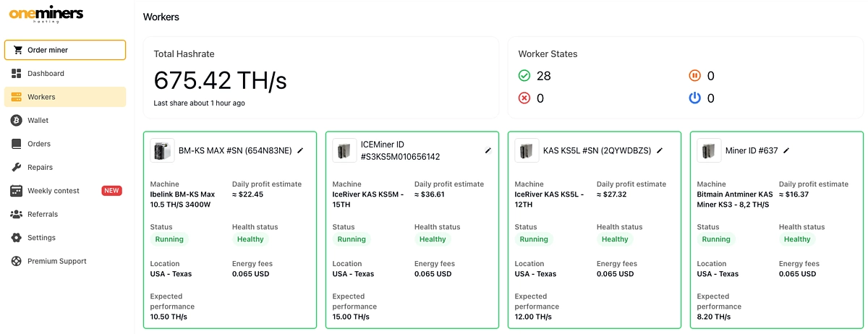Screen dimensions: 868x334
Task: Click the Settings gear icon
Action: (16, 238)
